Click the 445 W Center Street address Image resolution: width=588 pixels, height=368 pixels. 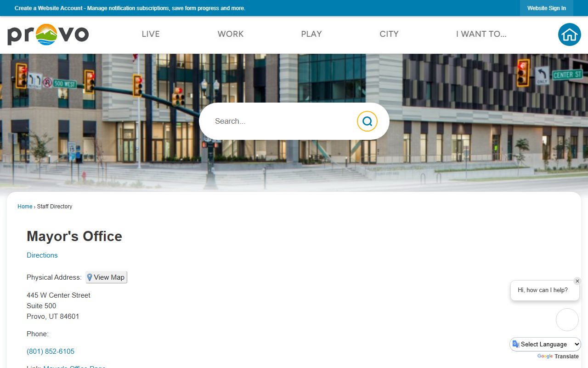coord(59,295)
